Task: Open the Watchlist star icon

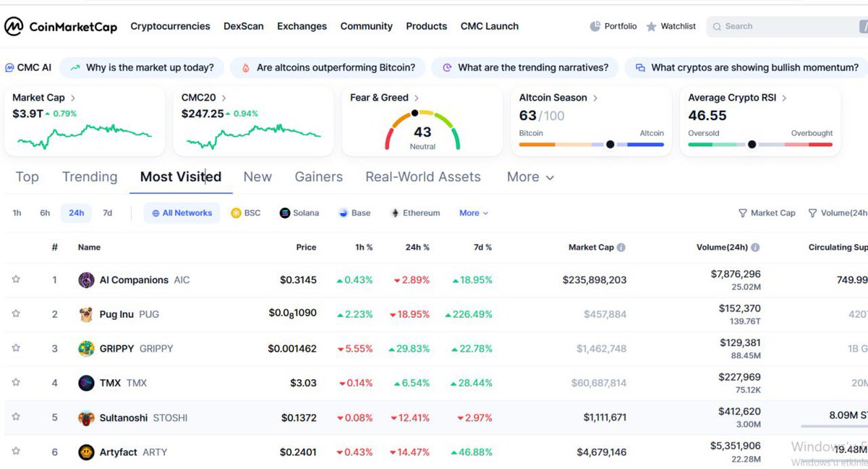Action: coord(651,26)
